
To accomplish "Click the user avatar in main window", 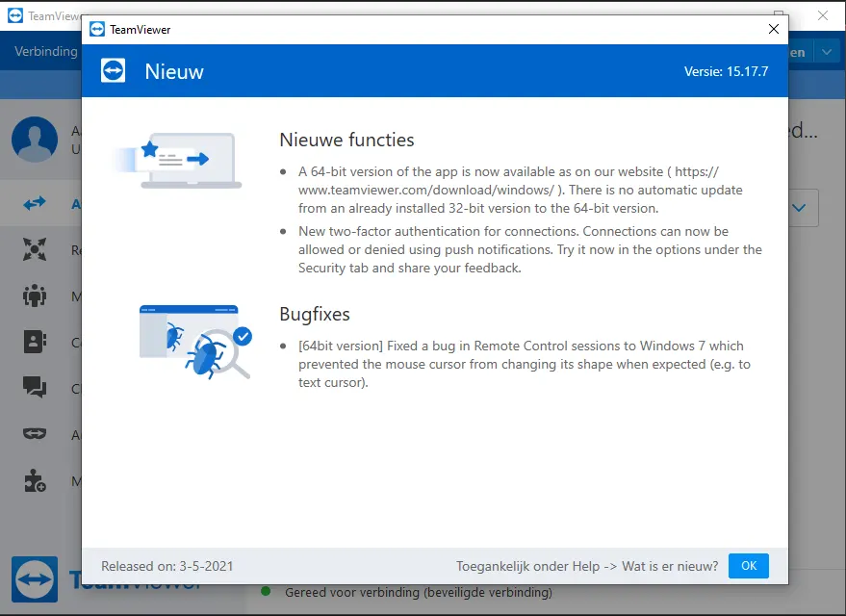I will pos(35,140).
